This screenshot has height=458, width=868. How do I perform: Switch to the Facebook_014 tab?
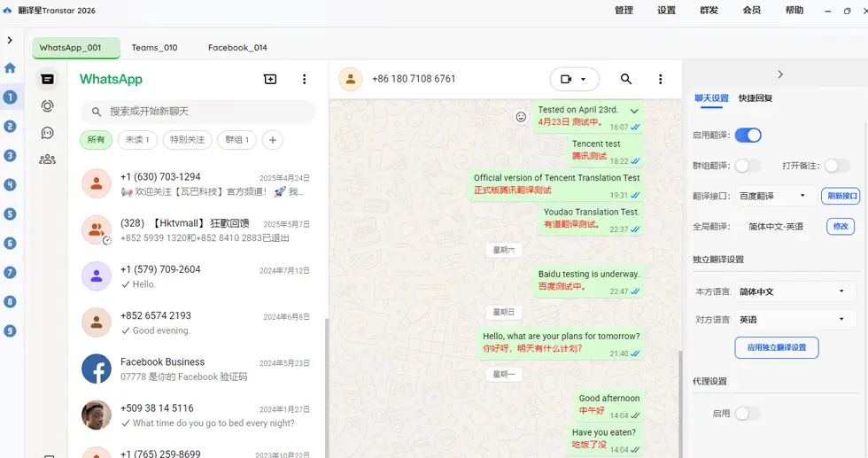tap(237, 48)
